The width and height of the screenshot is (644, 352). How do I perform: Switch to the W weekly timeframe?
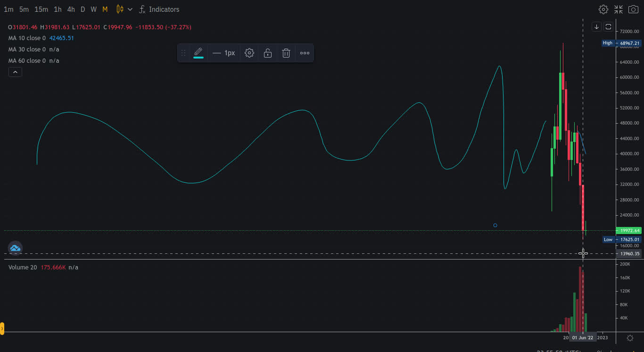click(94, 9)
